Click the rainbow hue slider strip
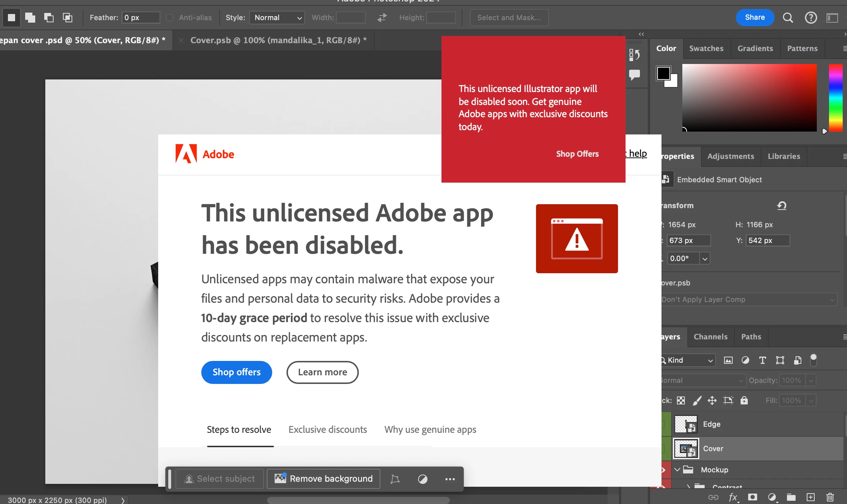Viewport: 847px width, 504px height. pos(835,97)
